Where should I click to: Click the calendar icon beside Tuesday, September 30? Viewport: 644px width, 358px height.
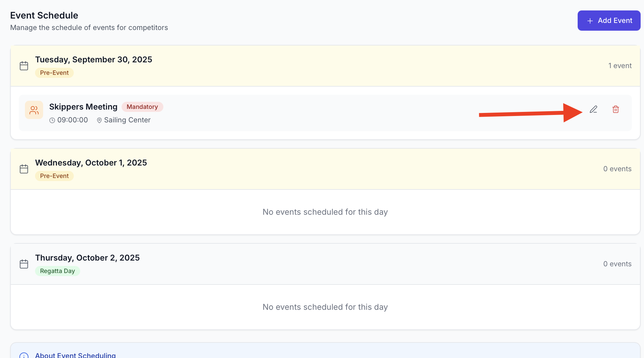[x=24, y=65]
